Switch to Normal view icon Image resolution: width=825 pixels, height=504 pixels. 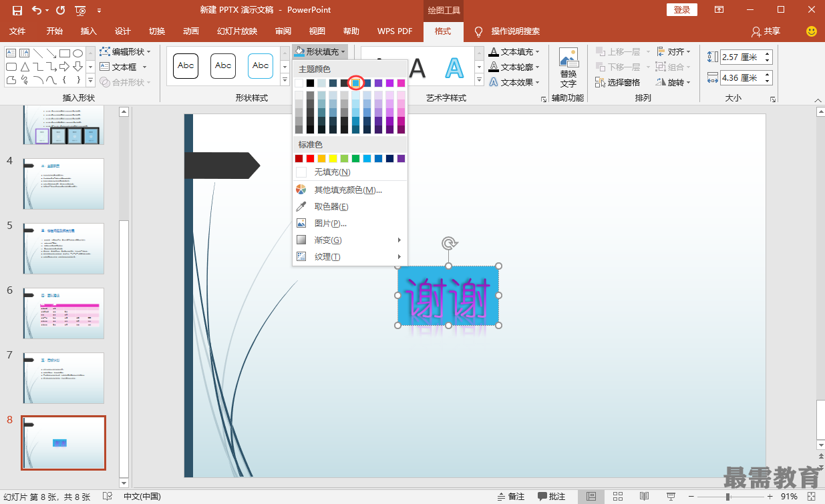click(x=591, y=497)
